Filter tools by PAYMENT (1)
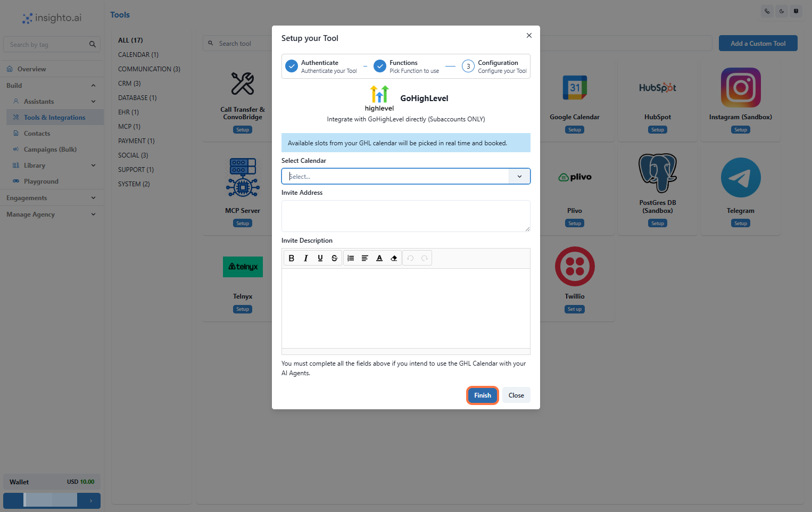Screen dimensions: 812x512 (136, 141)
